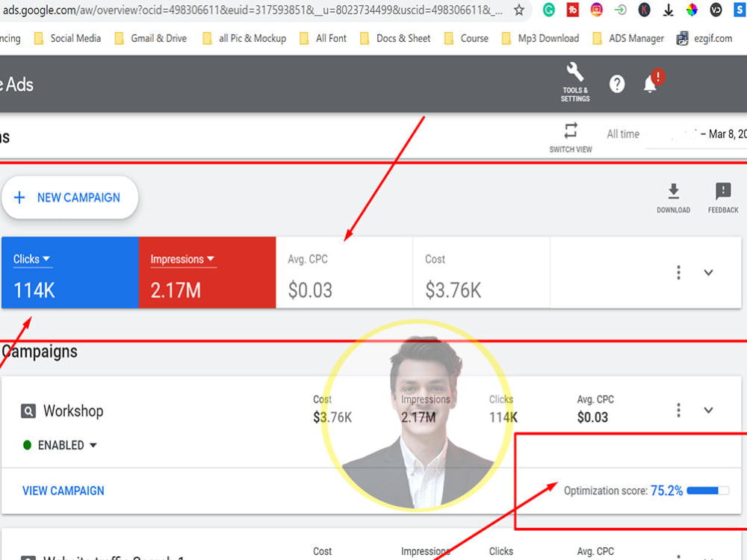747x560 pixels.
Task: Open VIEW CAMPAIGN for Workshop
Action: (x=63, y=491)
